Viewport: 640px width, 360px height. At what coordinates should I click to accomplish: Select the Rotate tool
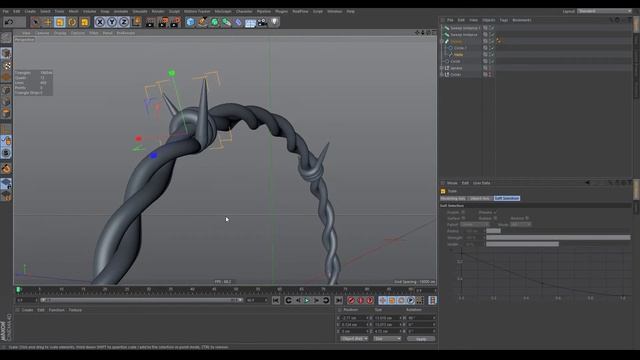(72, 22)
